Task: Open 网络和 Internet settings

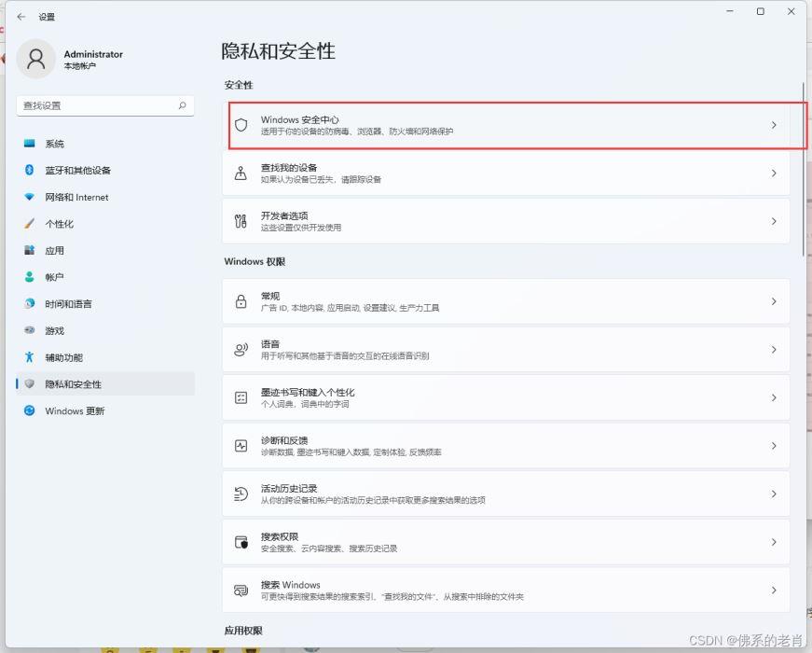Action: [73, 197]
